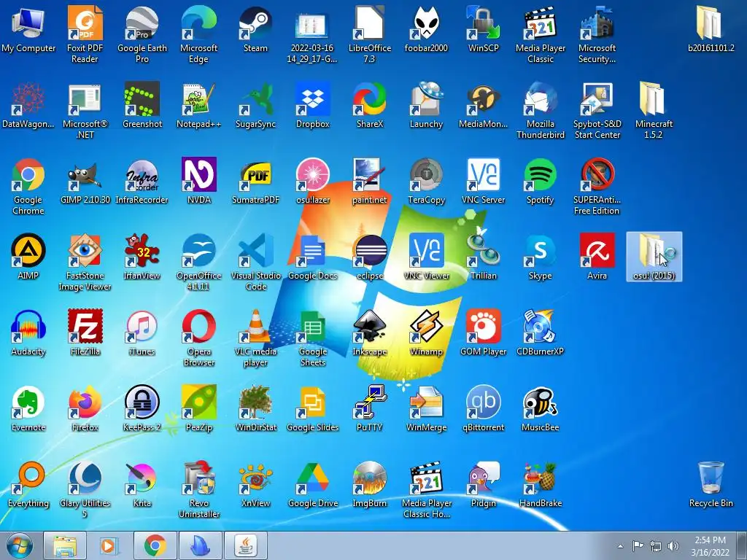This screenshot has height=560, width=747.
Task: Open Chrome from the taskbar
Action: point(155,545)
